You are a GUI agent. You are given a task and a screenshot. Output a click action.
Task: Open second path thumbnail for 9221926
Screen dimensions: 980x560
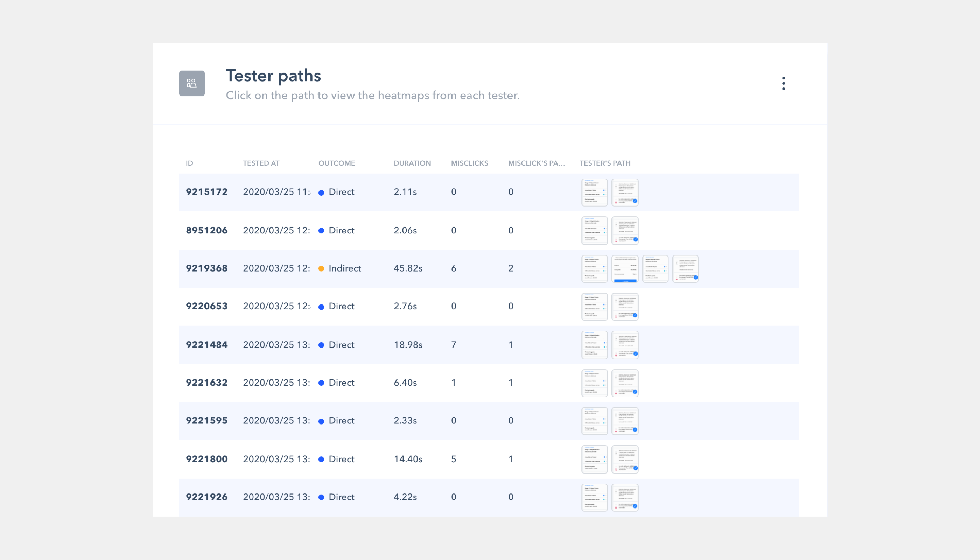[x=625, y=497]
